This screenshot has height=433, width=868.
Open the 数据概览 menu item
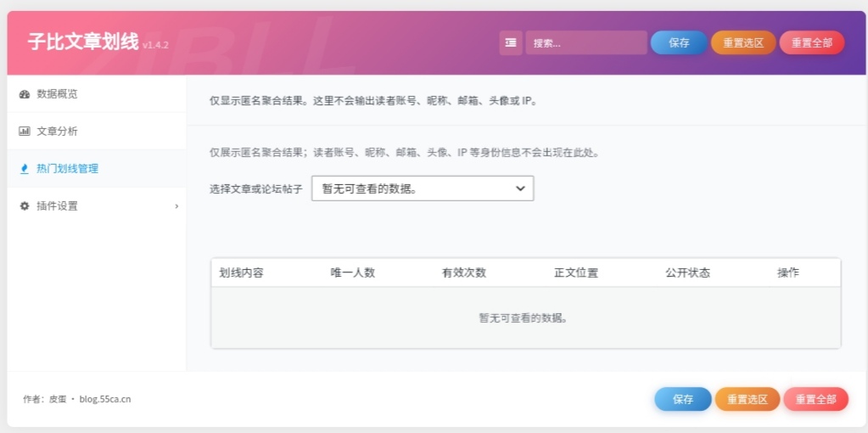click(97, 94)
